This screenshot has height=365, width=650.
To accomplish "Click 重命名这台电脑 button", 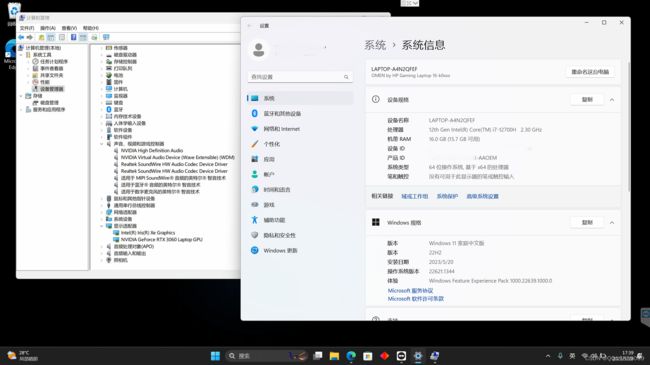I will [x=590, y=72].
